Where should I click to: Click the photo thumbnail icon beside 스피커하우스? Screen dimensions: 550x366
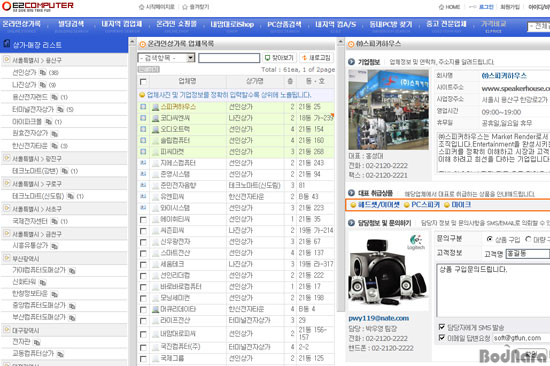(x=155, y=107)
